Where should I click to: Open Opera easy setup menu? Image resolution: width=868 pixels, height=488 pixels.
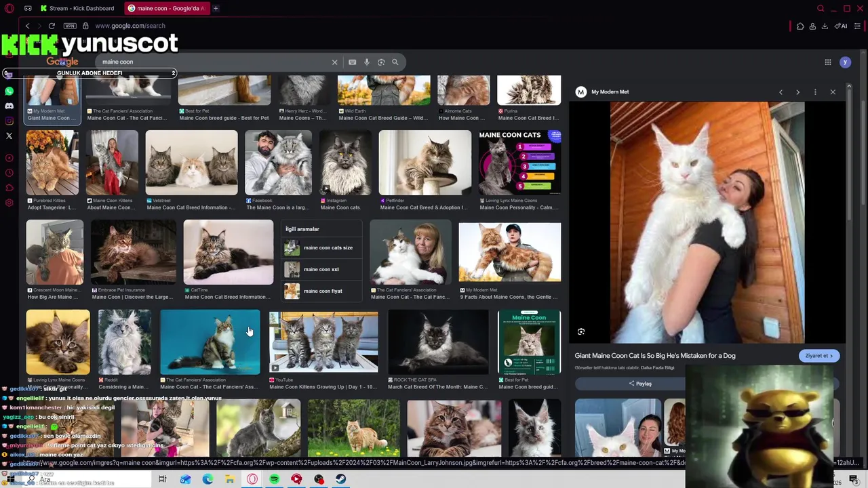tap(857, 26)
